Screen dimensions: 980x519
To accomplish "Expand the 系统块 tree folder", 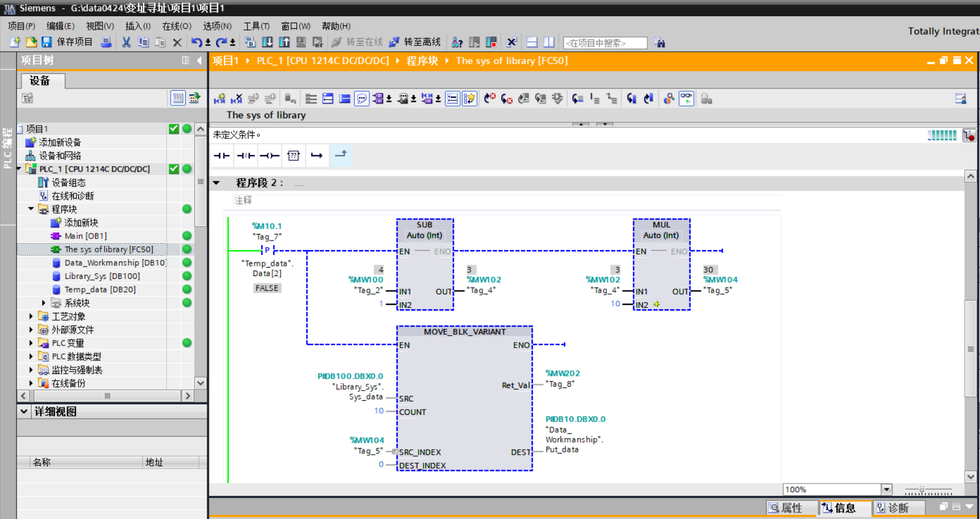I will tap(44, 303).
